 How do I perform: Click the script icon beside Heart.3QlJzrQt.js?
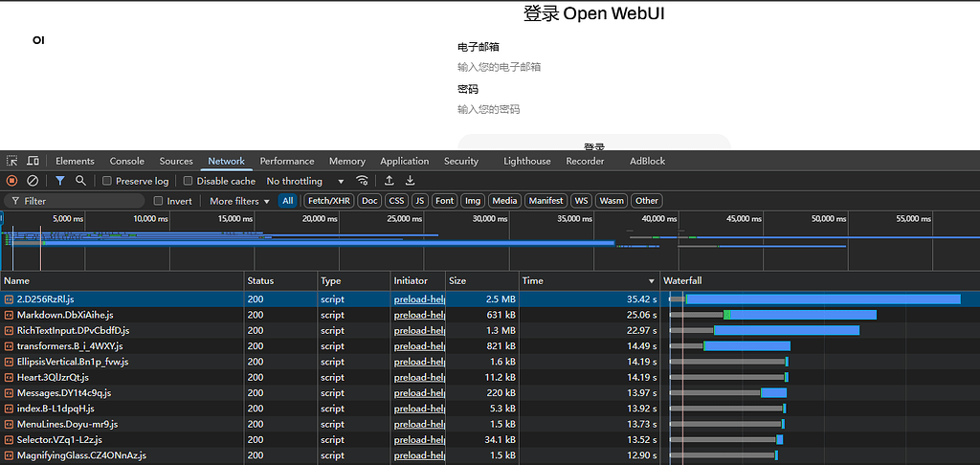[9, 378]
